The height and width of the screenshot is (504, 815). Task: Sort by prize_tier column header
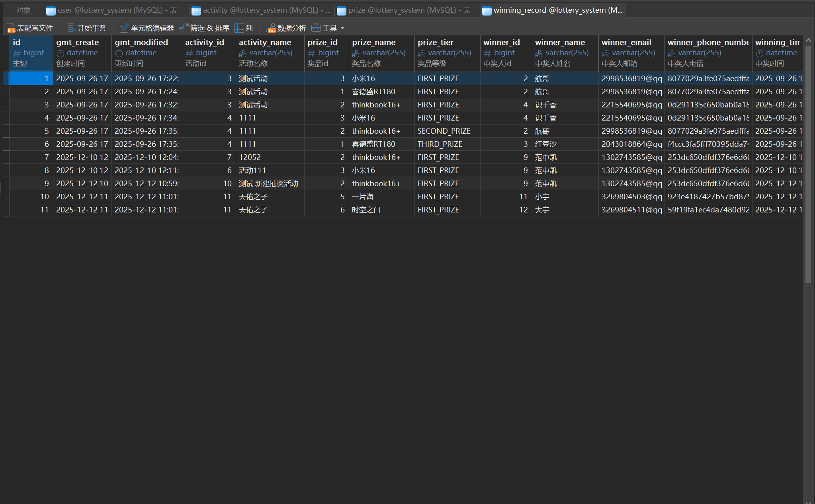[x=436, y=42]
